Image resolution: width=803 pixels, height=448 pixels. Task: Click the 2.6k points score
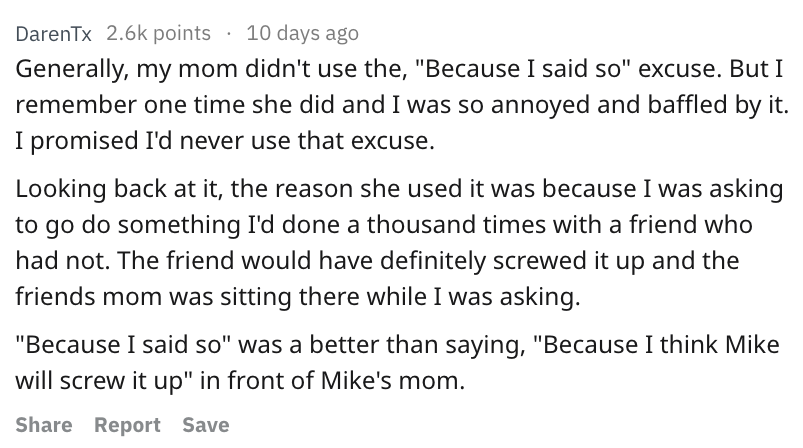click(159, 33)
